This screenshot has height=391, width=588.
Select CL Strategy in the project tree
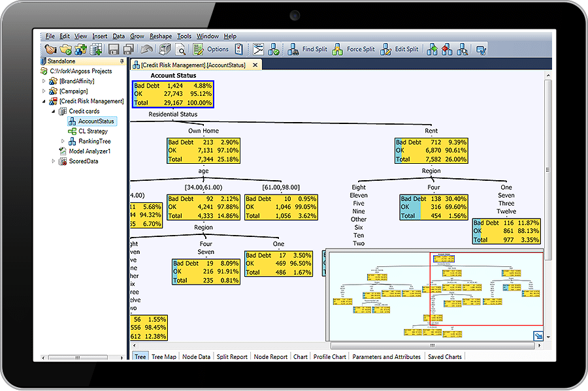click(92, 131)
